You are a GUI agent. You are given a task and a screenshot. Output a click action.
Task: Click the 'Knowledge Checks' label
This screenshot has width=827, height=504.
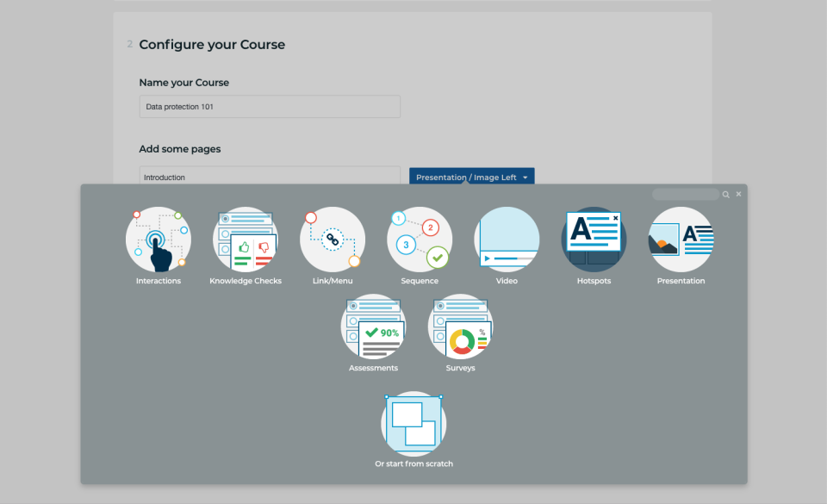pyautogui.click(x=246, y=281)
